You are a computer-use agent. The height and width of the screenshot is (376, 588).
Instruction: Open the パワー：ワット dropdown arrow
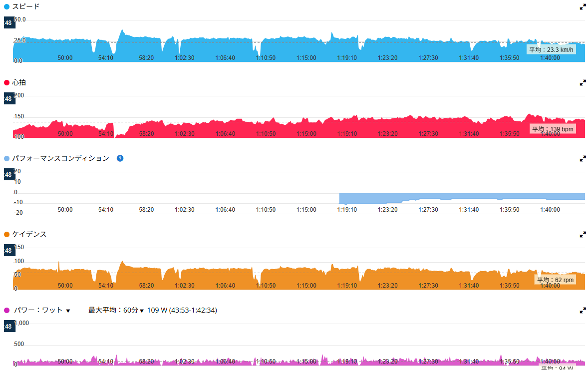coord(68,311)
